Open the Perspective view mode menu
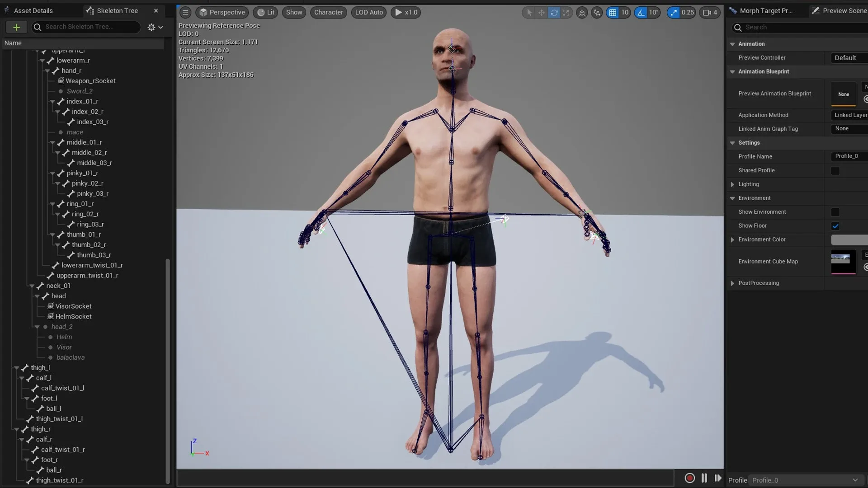This screenshot has height=488, width=868. (222, 13)
